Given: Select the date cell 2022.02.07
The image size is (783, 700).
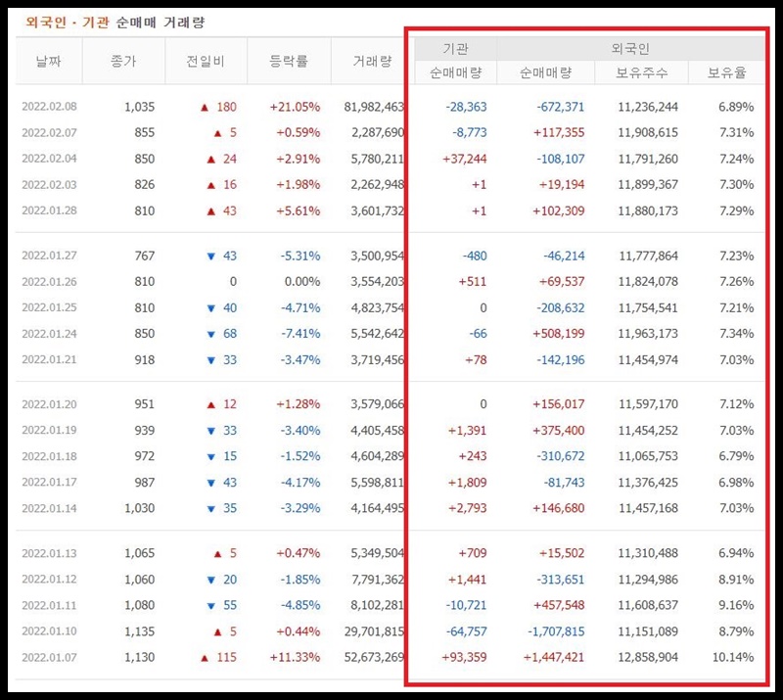Looking at the screenshot, I should 50,132.
